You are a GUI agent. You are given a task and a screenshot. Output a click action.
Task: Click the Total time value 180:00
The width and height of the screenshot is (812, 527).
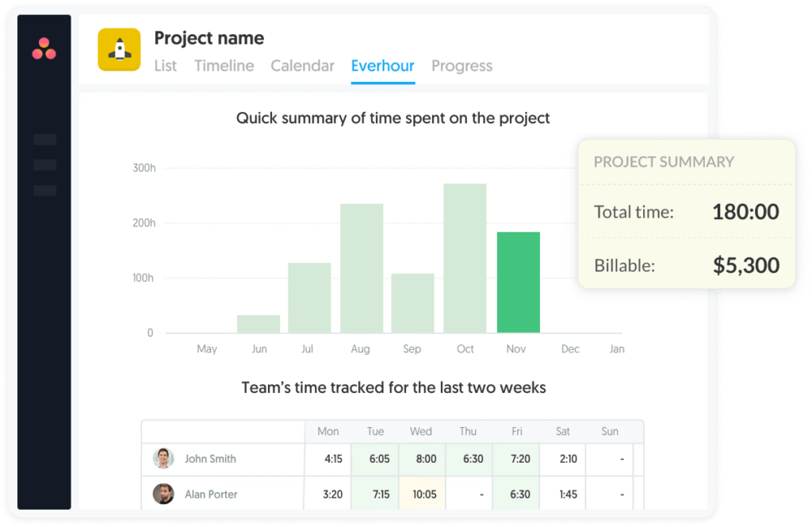click(x=745, y=212)
